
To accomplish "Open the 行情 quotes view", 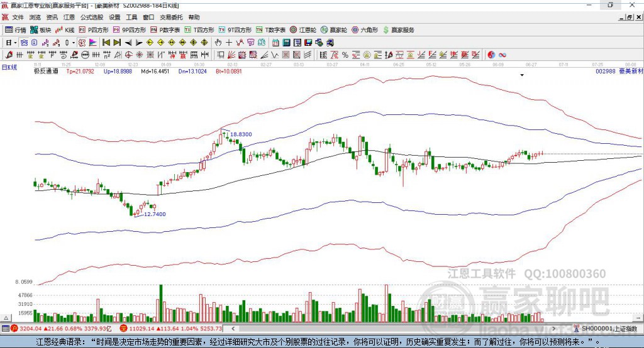I will click(x=15, y=30).
